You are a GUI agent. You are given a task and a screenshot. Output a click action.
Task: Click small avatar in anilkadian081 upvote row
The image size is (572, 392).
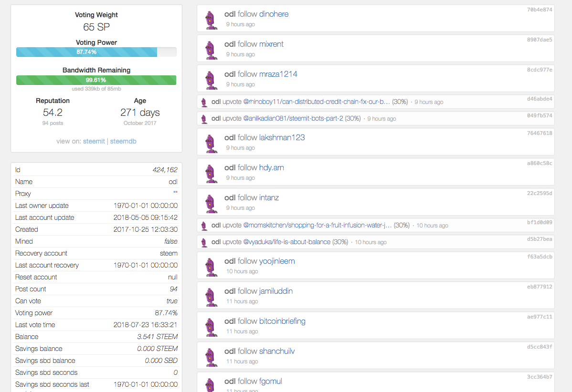point(204,119)
